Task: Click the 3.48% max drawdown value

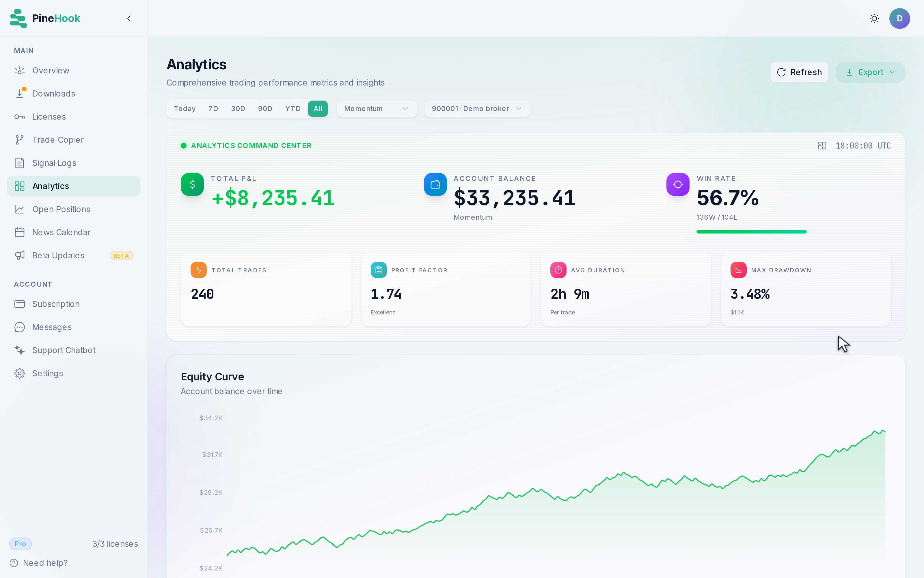Action: [750, 294]
